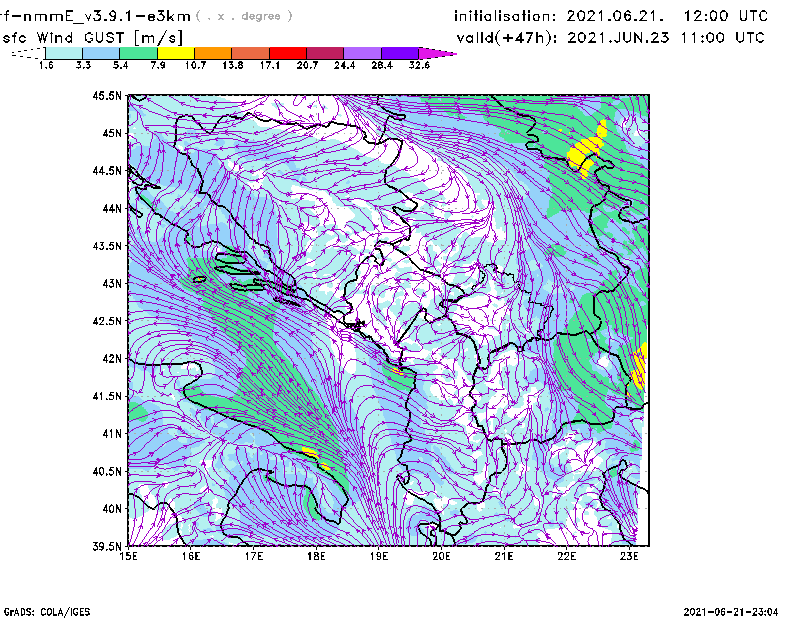Click the green 5.4–7.9 legend swatch
The height and width of the screenshot is (618, 800).
click(139, 53)
